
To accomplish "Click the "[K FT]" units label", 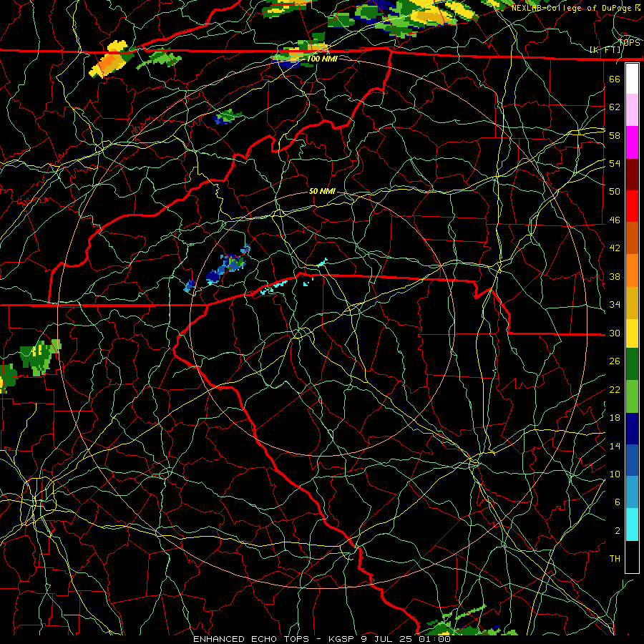I will (605, 49).
